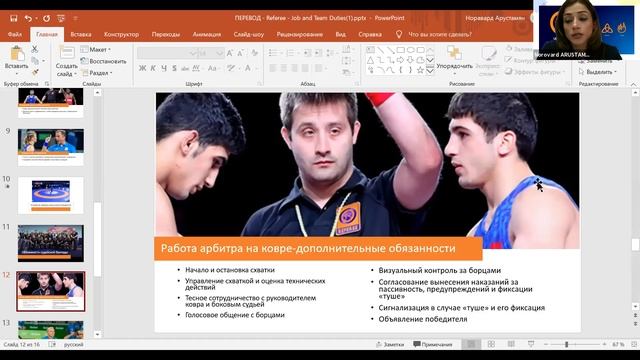This screenshot has height=360, width=640.
Task: Save the presentation via the floppy icon
Action: [x=13, y=18]
